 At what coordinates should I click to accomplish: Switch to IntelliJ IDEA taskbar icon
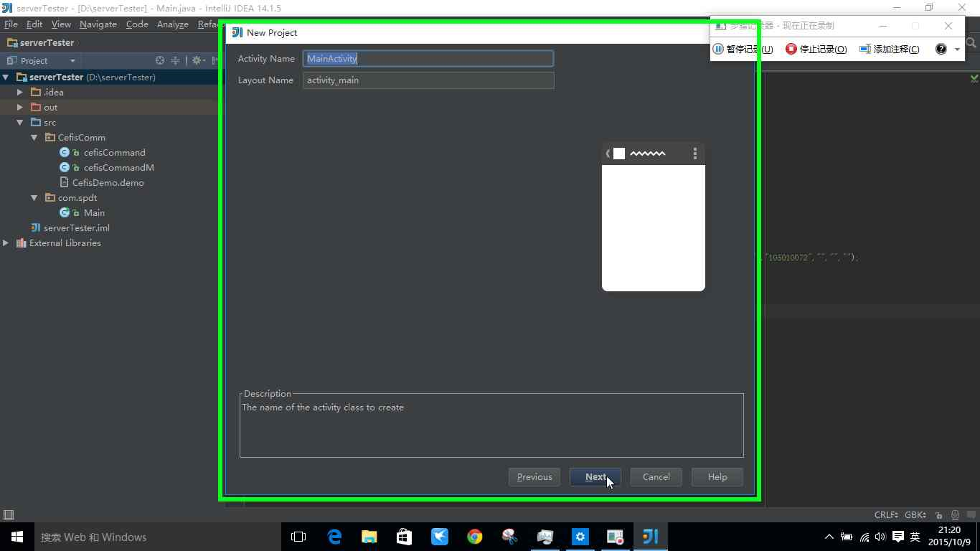point(650,537)
